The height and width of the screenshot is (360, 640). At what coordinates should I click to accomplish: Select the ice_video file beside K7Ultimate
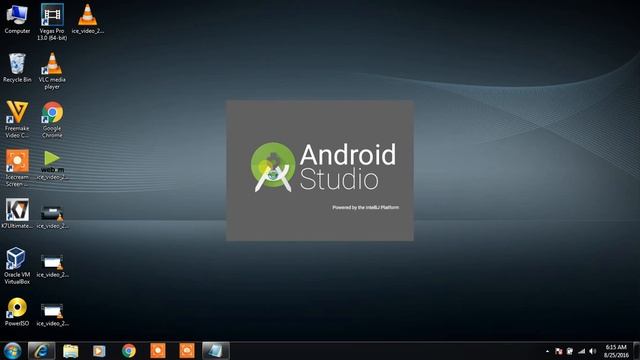pos(52,216)
